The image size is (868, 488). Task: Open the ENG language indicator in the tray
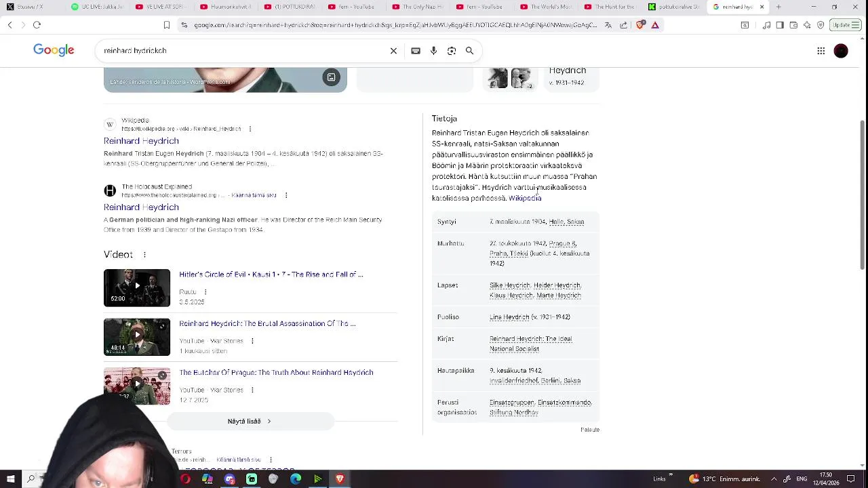tap(802, 479)
